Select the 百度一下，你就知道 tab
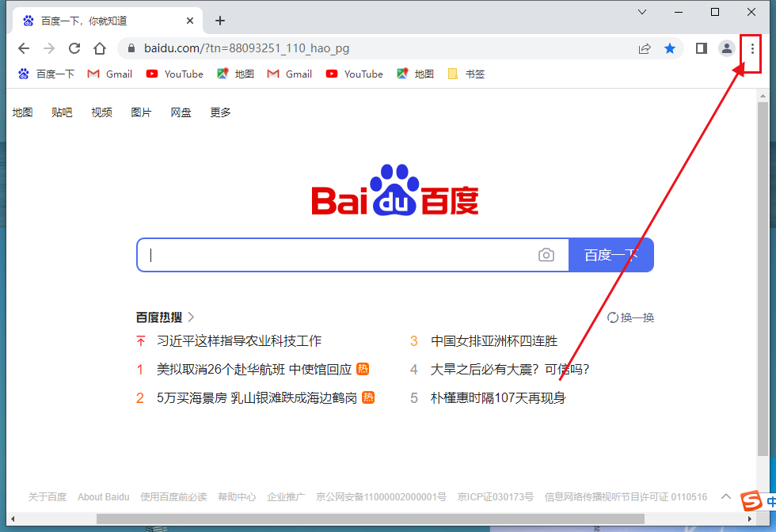The image size is (776, 532). 106,21
